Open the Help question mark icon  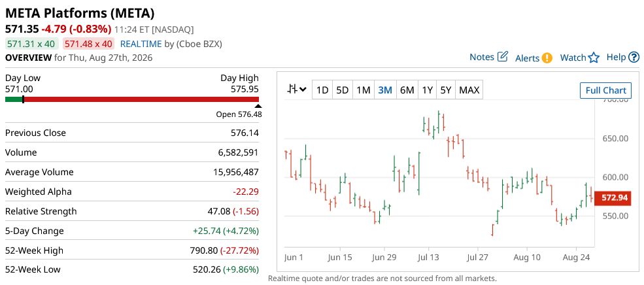(634, 57)
